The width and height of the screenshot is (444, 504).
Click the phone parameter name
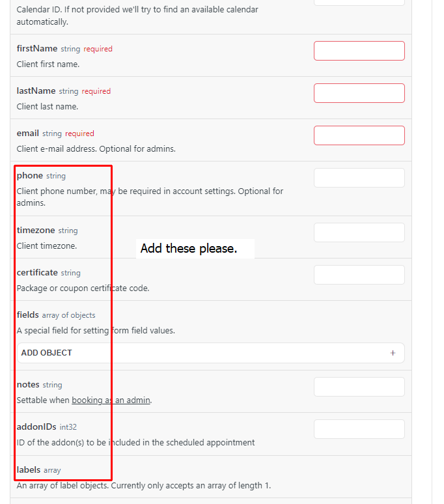[30, 176]
